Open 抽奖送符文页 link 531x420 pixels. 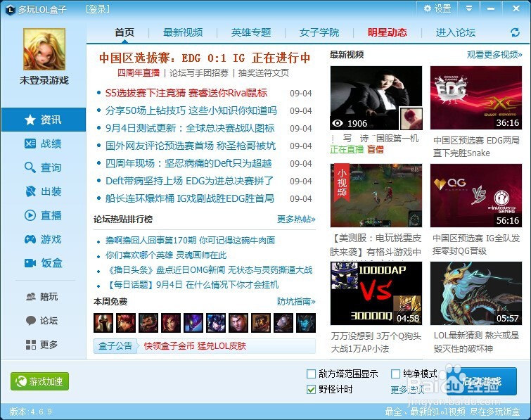click(x=264, y=73)
